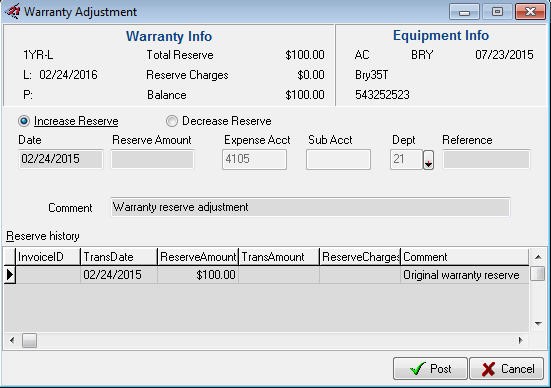
Task: Click the L: 02/24/2016 date text
Action: point(60,75)
